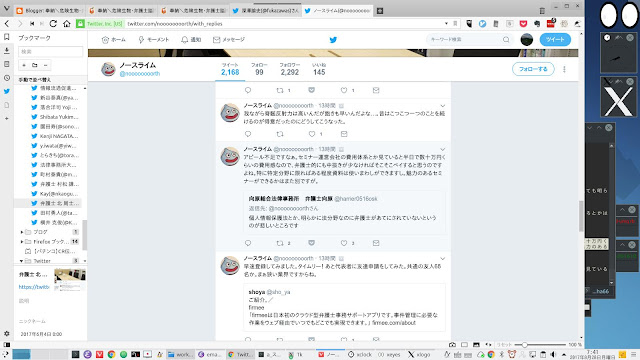
Task: Open the xclock taskbar item
Action: point(360,355)
